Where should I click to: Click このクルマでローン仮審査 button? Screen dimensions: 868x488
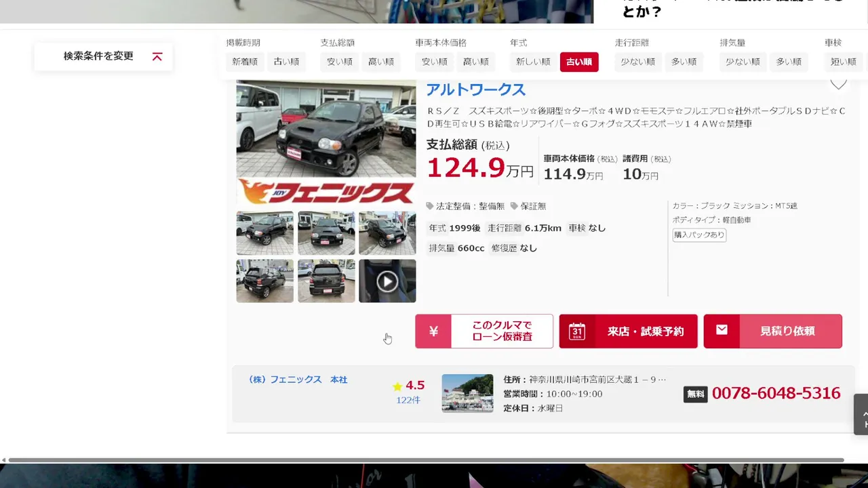(x=484, y=331)
